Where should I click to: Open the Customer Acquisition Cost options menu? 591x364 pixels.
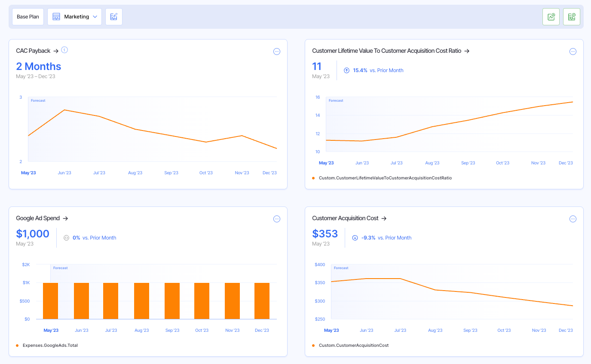pyautogui.click(x=573, y=218)
